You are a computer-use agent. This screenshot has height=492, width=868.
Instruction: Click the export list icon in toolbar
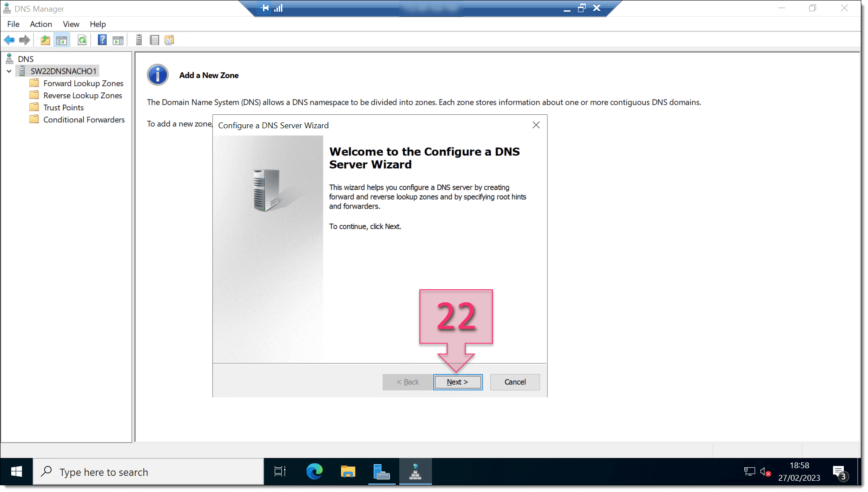tap(153, 40)
